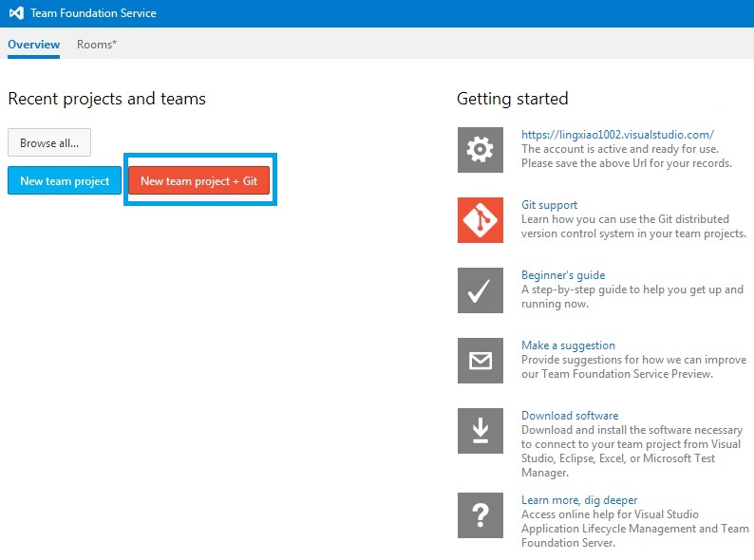Click the gear icon beside account URL
The height and width of the screenshot is (560, 754).
tap(480, 150)
